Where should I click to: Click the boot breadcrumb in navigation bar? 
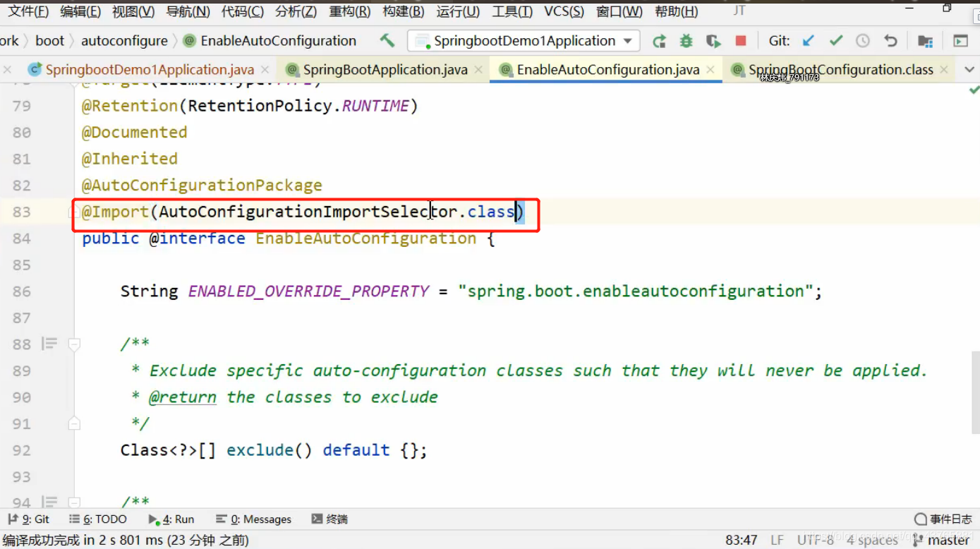49,41
